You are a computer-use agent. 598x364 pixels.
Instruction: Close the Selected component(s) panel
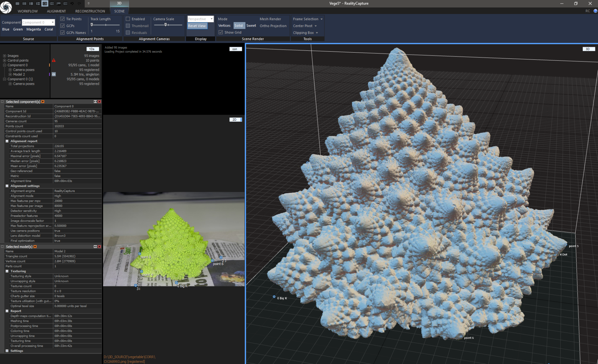[99, 102]
